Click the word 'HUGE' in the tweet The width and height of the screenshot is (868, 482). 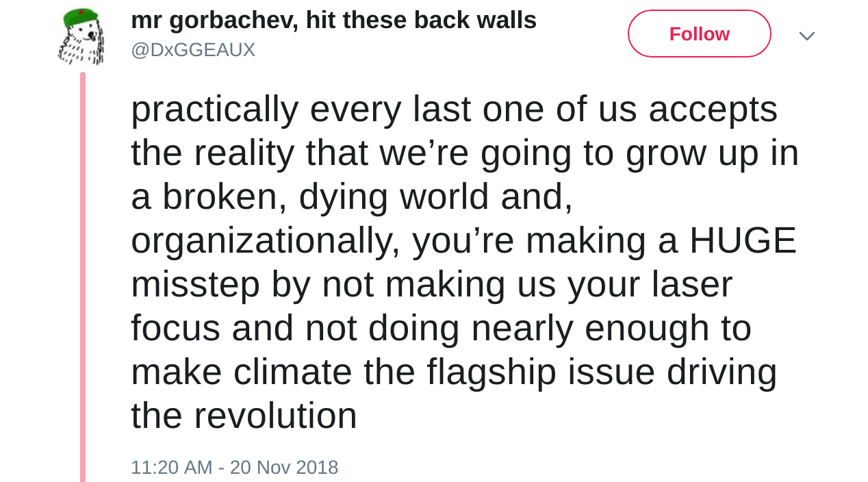(742, 240)
